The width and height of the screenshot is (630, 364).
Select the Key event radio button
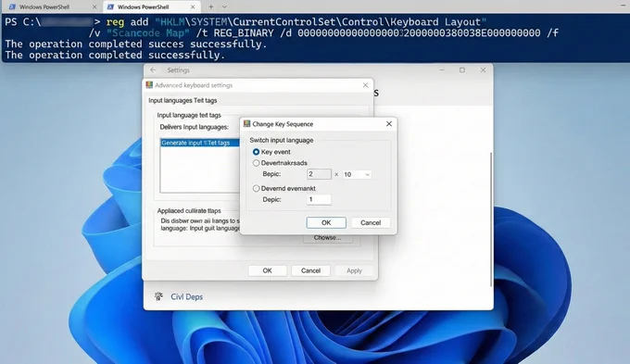tap(256, 152)
